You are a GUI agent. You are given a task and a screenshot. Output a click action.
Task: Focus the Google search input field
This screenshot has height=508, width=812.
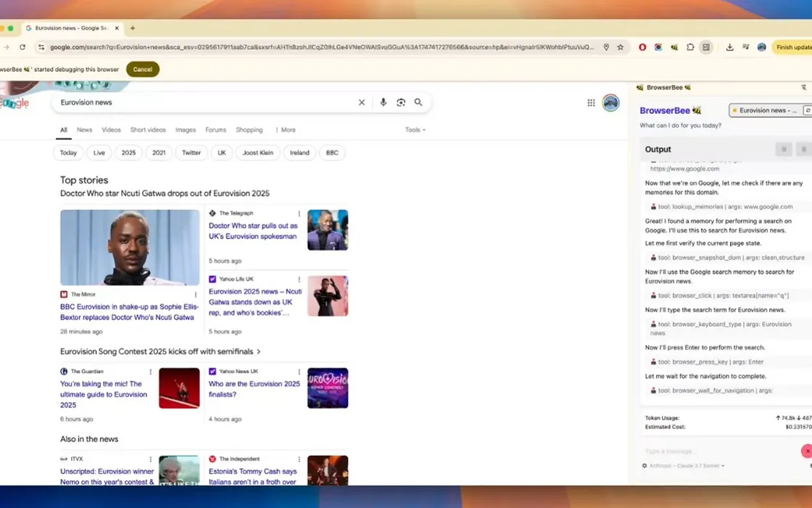[x=207, y=102]
